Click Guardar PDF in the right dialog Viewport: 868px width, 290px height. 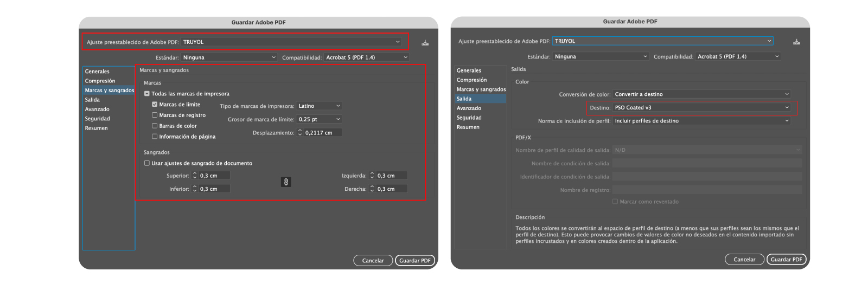786,260
